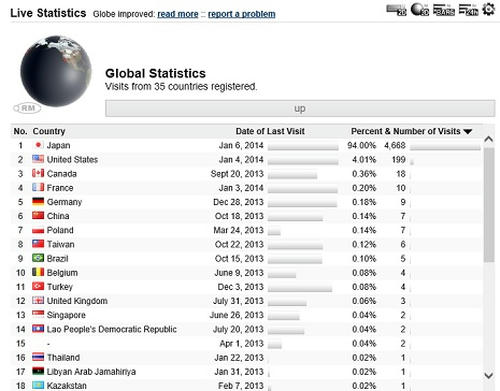Click Japan's last-visit date bar
Image resolution: width=500 pixels, height=391 pixels.
point(303,147)
